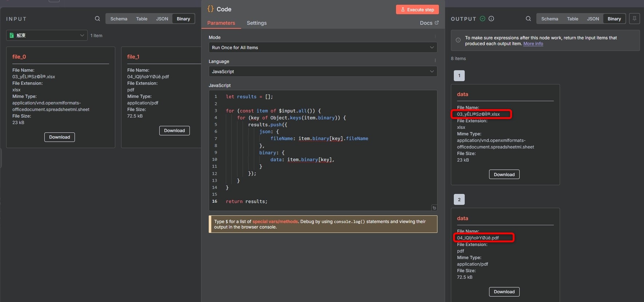Open options dots for the Mode field
The width and height of the screenshot is (644, 302).
435,37
